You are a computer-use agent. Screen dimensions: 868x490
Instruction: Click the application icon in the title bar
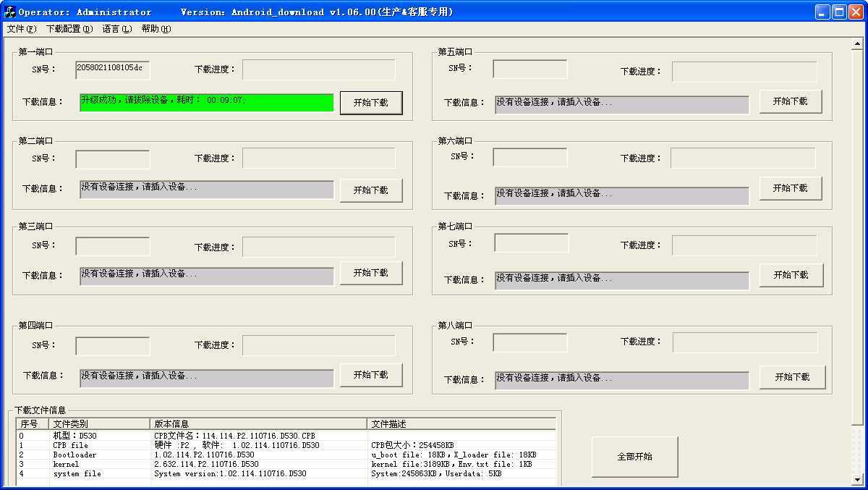point(10,12)
